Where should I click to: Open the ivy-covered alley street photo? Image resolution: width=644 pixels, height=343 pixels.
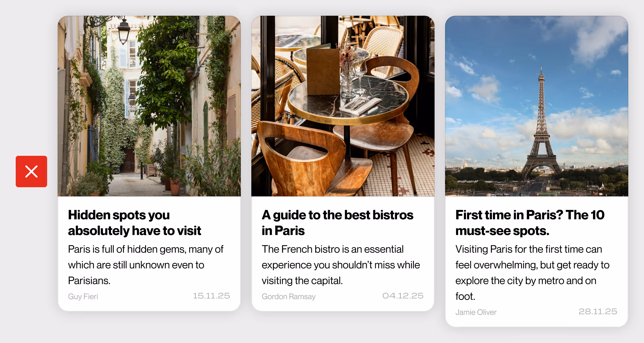click(x=149, y=106)
